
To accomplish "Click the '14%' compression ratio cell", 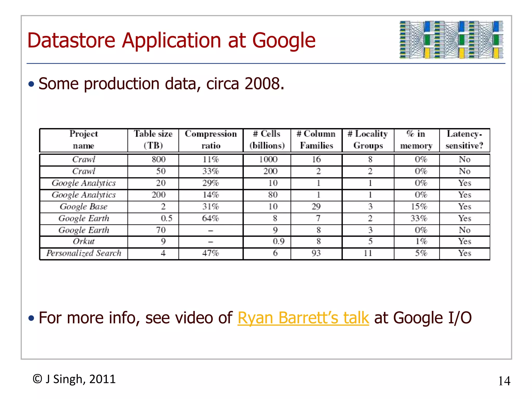I will 211,195.
